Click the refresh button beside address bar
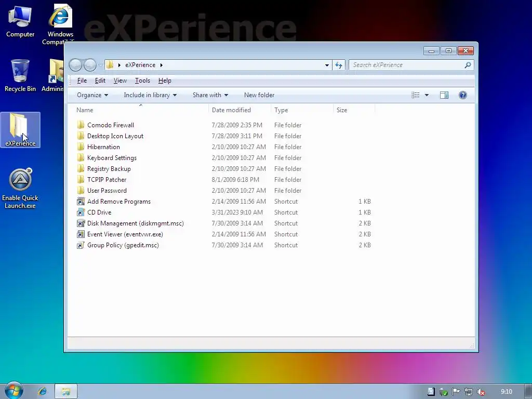532x399 pixels. point(339,65)
